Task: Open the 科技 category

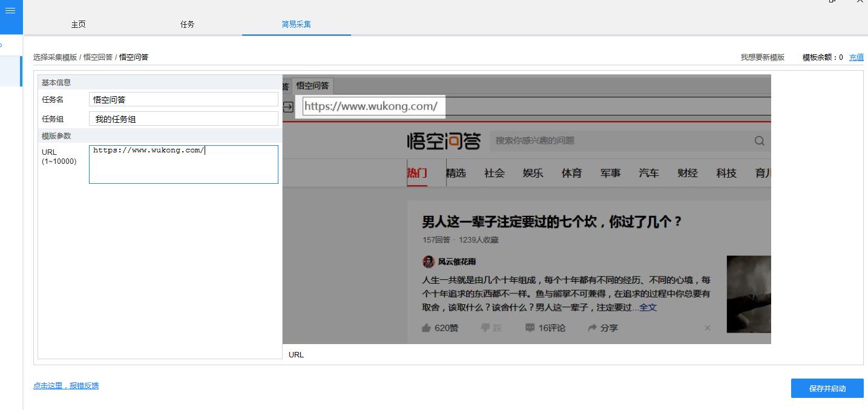Action: [726, 173]
